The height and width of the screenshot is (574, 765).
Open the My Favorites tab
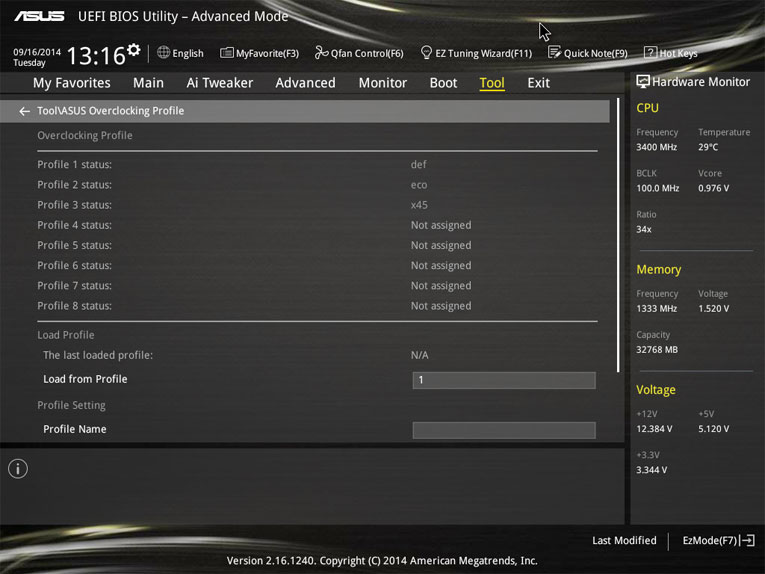(72, 83)
